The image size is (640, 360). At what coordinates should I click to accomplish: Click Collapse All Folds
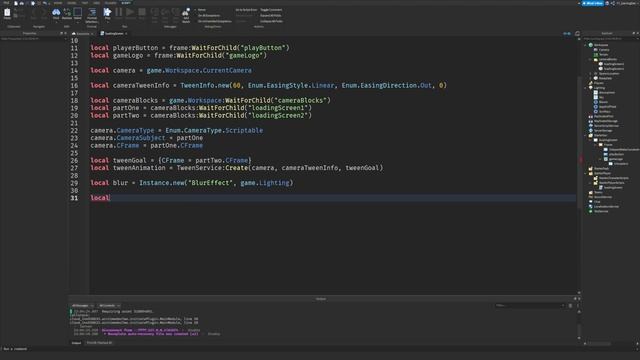coord(271,21)
